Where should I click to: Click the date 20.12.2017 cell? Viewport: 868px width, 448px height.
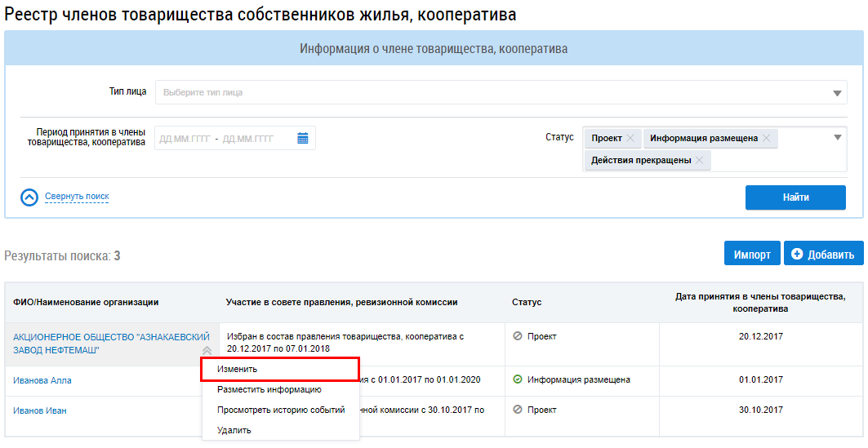760,336
